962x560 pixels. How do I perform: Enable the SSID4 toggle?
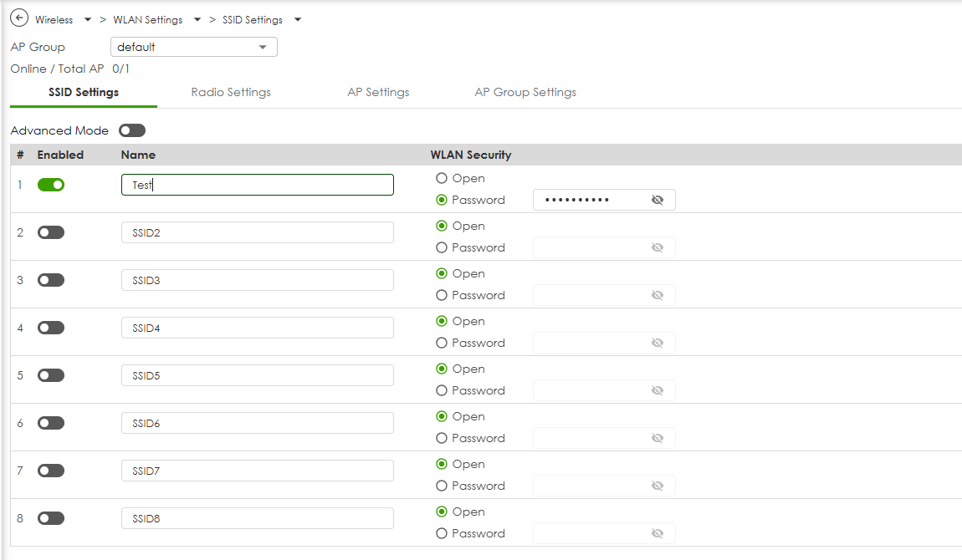click(x=51, y=328)
